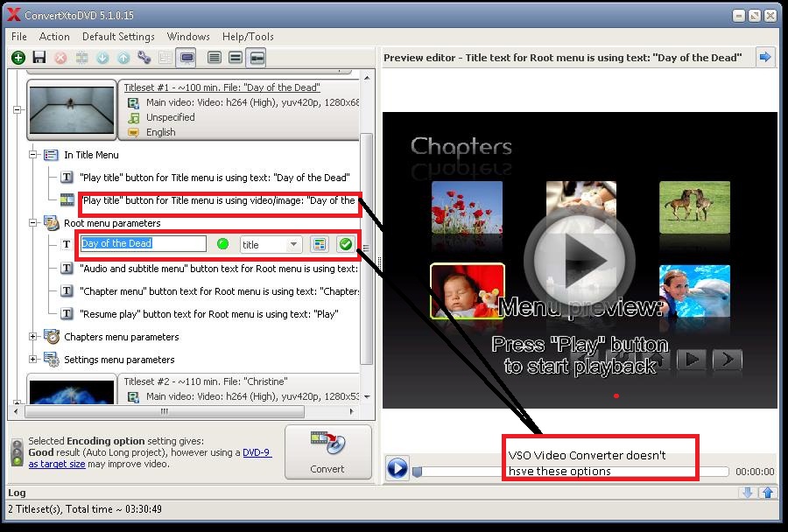Viewport: 788px width, 532px height.
Task: Click the tree's vertical scrollbar down arrow
Action: click(368, 397)
